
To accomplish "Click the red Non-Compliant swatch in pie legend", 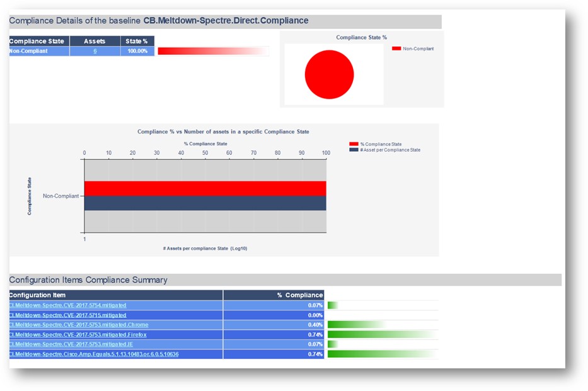I will [x=396, y=48].
